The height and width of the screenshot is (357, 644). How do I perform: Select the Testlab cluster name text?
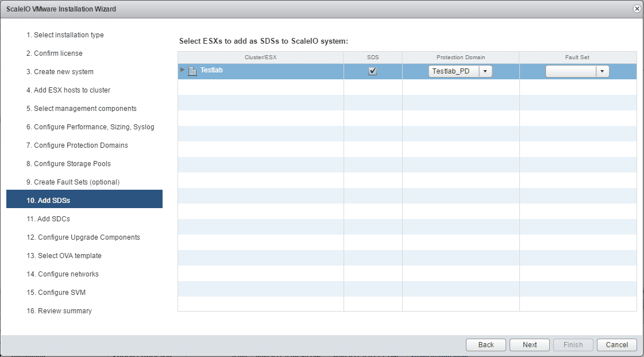(x=211, y=70)
